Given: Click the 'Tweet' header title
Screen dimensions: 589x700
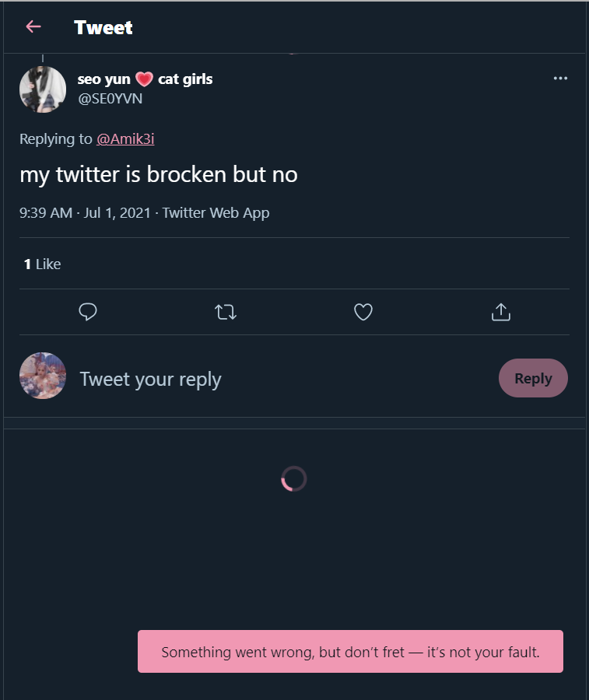Looking at the screenshot, I should coord(103,27).
